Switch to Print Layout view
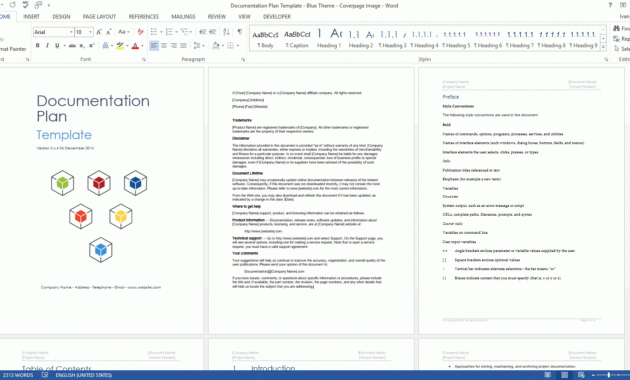Screen dimensions: 630x380 click(564, 375)
